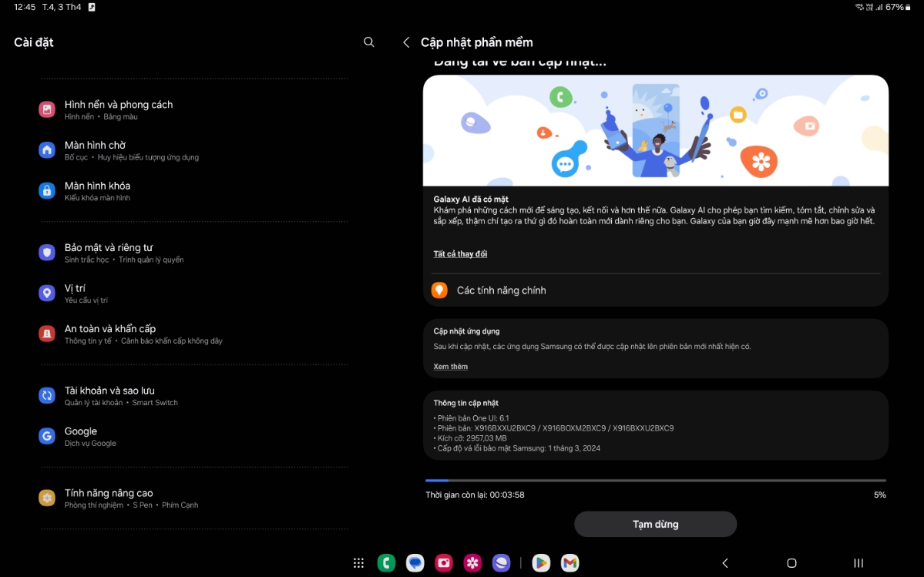The width and height of the screenshot is (924, 577).
Task: Tap the battery percentage in status bar
Action: coord(895,7)
